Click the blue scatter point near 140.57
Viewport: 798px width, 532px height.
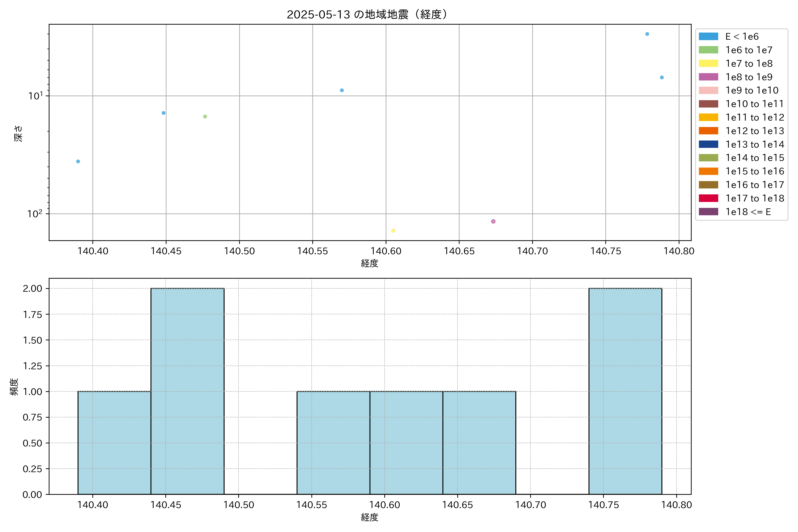[x=342, y=91]
